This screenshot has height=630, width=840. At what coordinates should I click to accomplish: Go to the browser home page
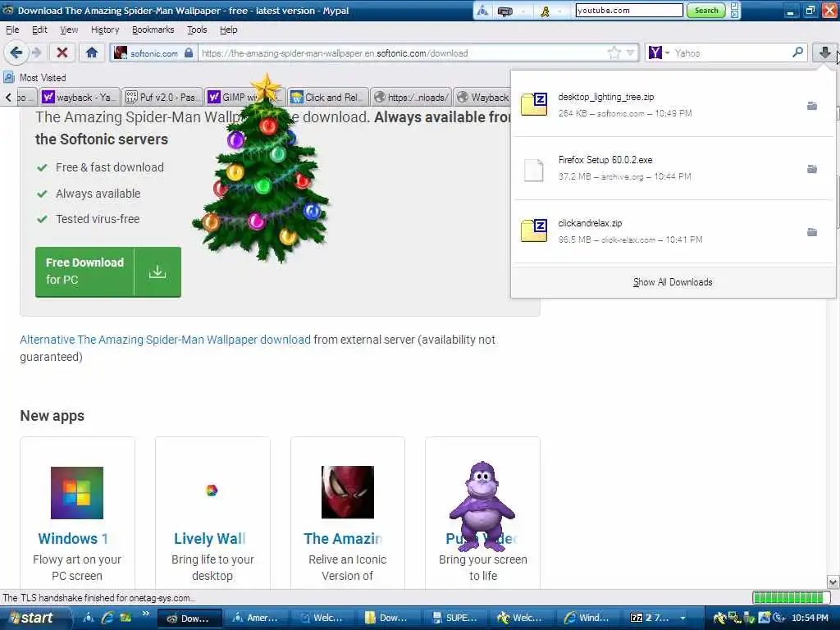pos(92,52)
